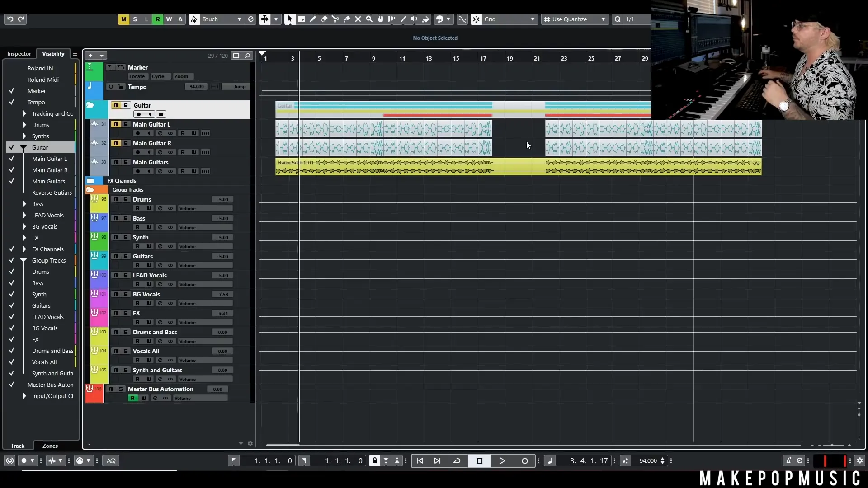868x488 pixels.
Task: Toggle visibility check for Marker track
Action: (x=12, y=91)
